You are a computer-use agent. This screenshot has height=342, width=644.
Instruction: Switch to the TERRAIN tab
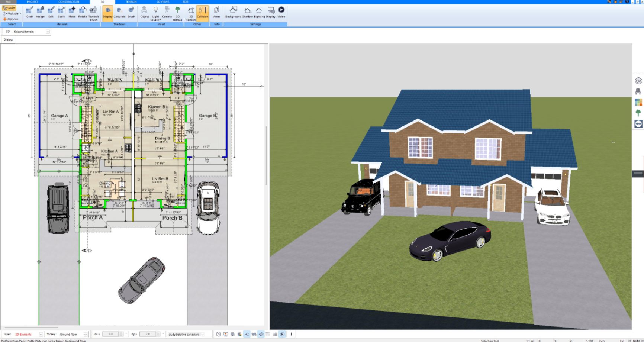131,2
